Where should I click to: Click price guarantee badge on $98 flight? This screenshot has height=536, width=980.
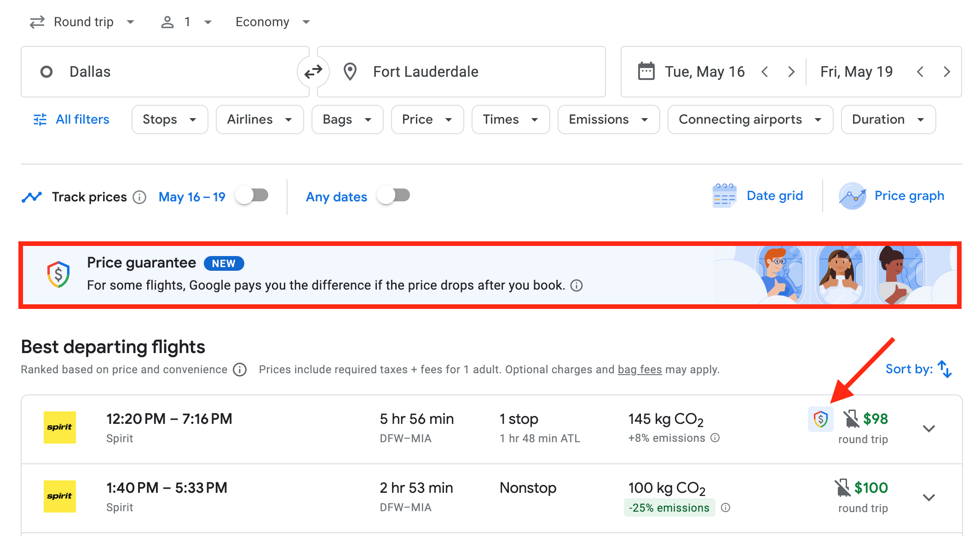[x=821, y=419]
